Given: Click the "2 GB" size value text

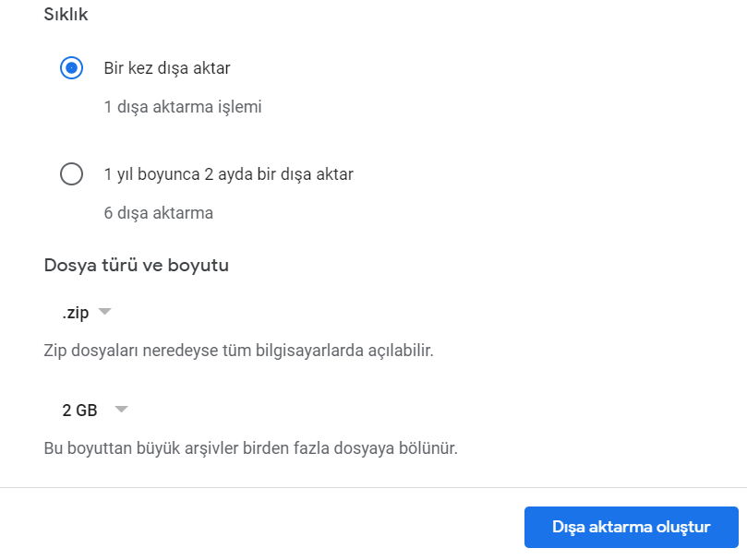Looking at the screenshot, I should [x=79, y=411].
